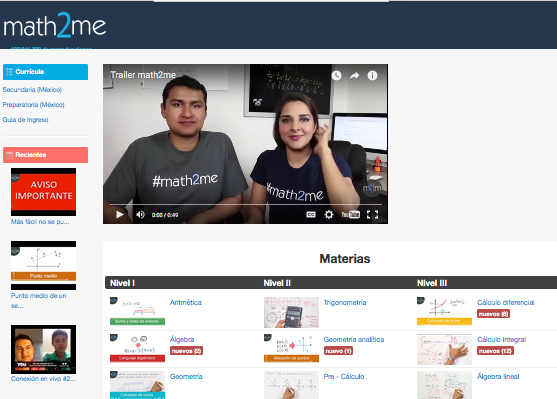Play the Trailer math2me video

(x=120, y=214)
